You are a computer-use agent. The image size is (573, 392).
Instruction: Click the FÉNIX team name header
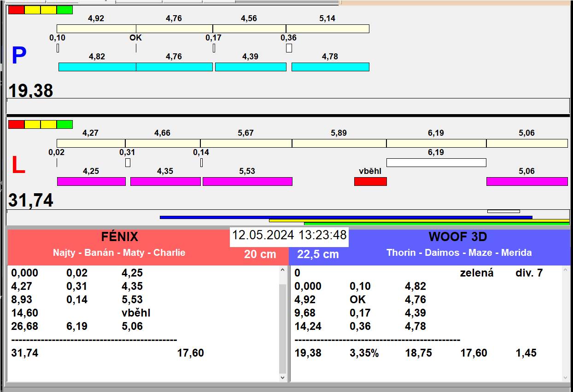point(120,237)
